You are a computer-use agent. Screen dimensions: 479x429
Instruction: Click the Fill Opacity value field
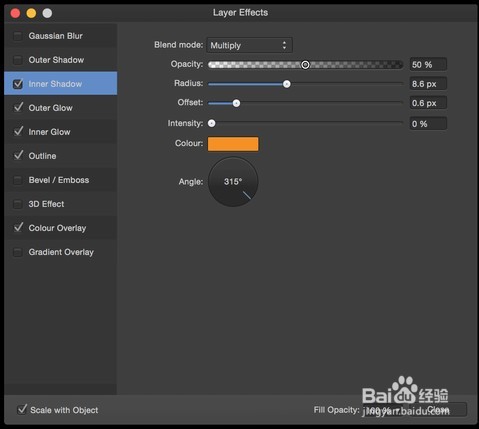383,410
